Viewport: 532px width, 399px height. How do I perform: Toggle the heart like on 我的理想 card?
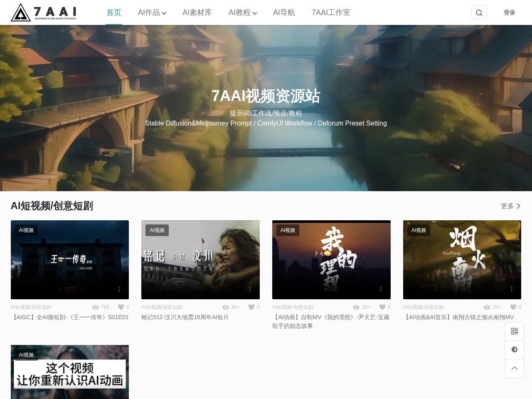click(x=382, y=307)
